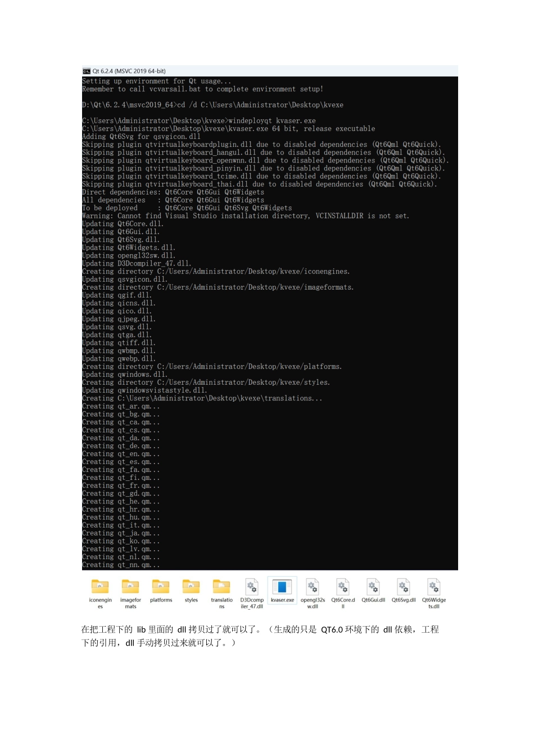The width and height of the screenshot is (534, 756).
Task: Click the 'windeployqt kvaser.exe' command line
Action: [199, 121]
